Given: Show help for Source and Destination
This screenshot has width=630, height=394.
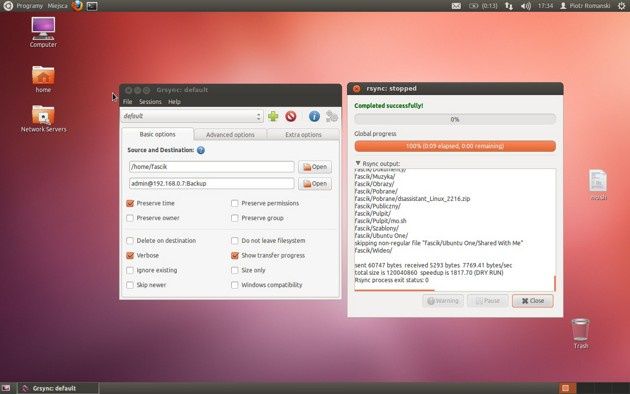Looking at the screenshot, I should tap(201, 150).
